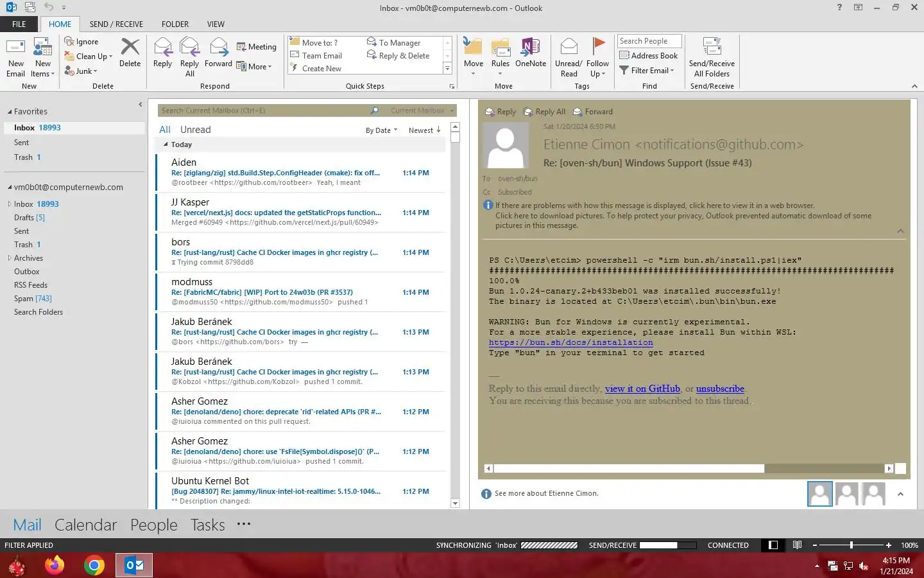
Task: Expand the Archives folder
Action: coord(10,258)
